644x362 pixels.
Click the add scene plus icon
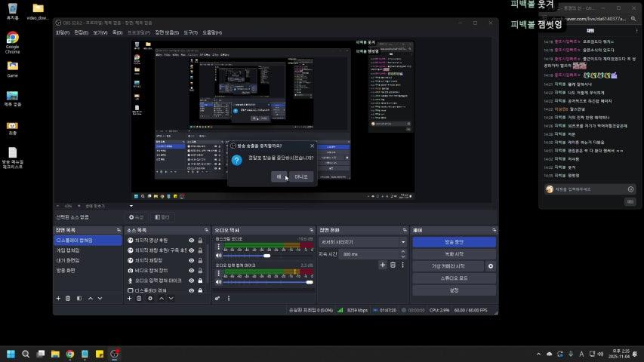pos(58,299)
